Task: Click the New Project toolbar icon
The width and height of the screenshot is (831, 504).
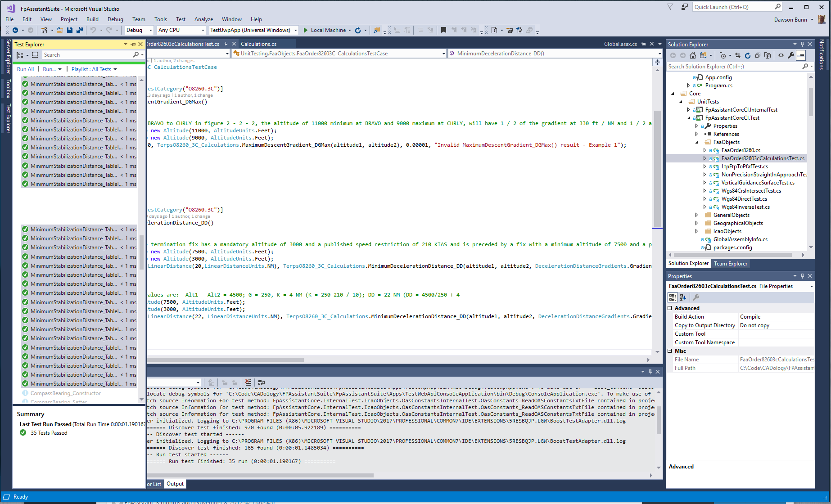Action: click(x=44, y=30)
